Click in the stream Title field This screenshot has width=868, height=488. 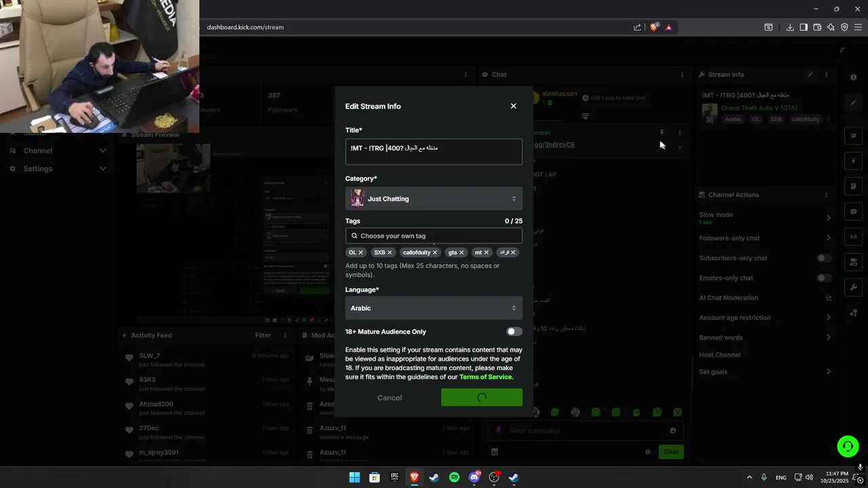434,152
